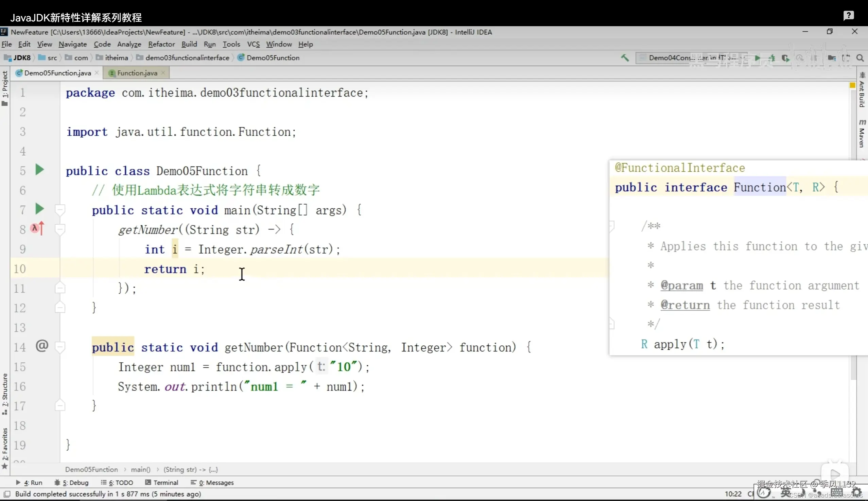868x501 pixels.
Task: Collapse getNumber method fold marker on line 14
Action: [60, 346]
